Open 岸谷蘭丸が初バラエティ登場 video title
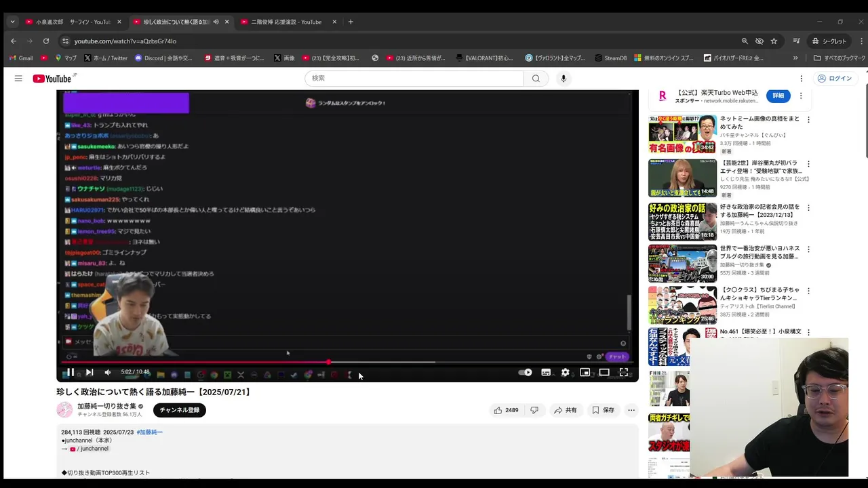This screenshot has height=488, width=868. pyautogui.click(x=759, y=167)
